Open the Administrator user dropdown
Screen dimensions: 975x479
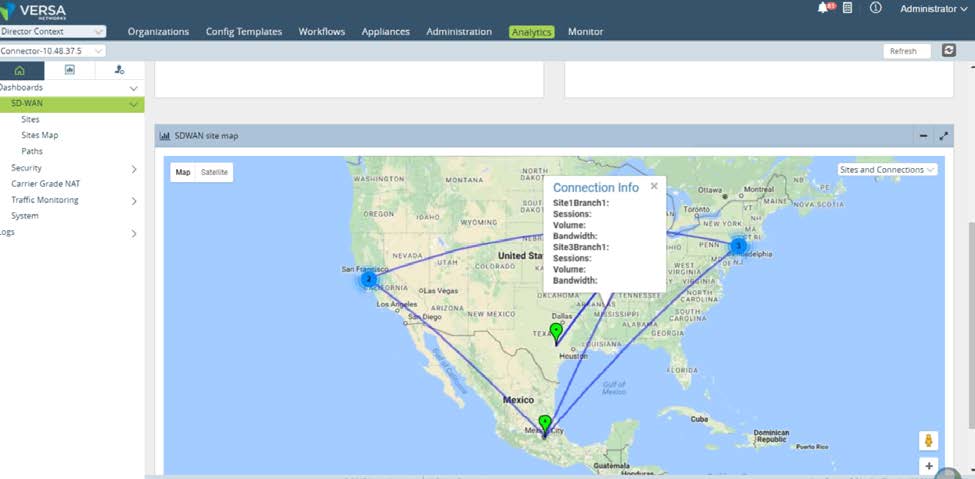[x=933, y=9]
